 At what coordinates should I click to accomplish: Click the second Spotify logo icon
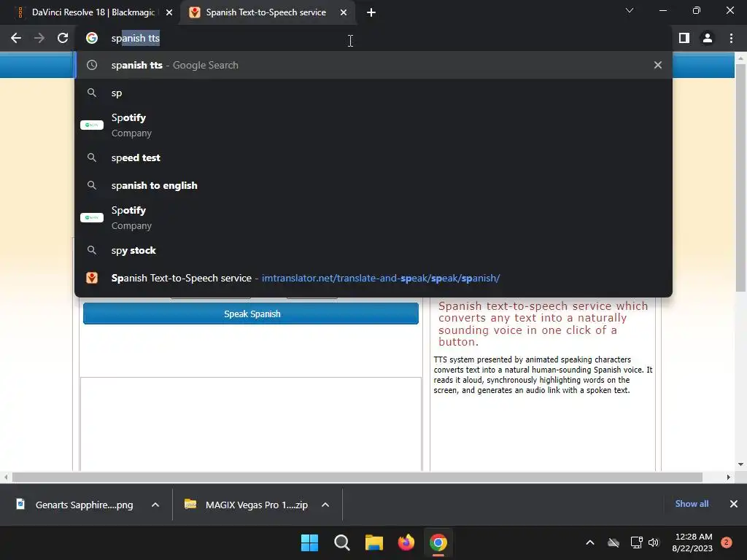click(92, 217)
